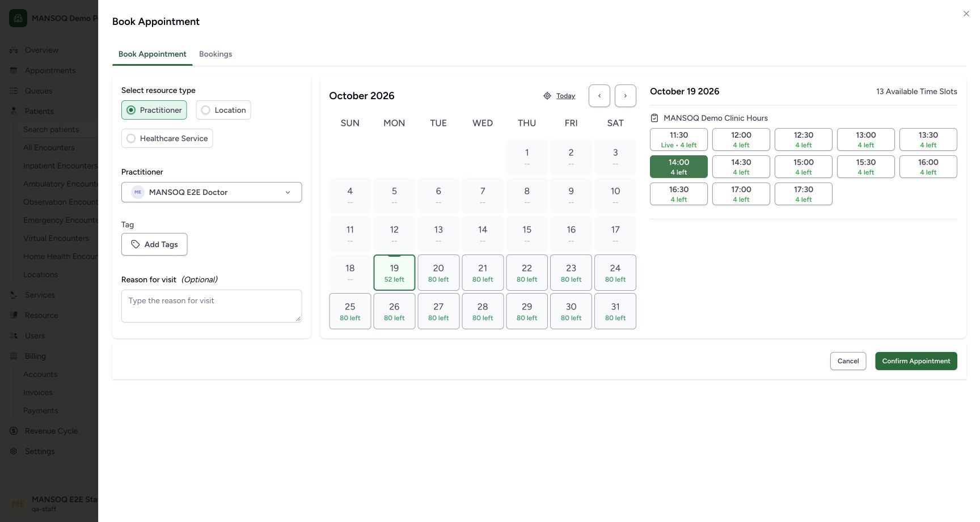Image resolution: width=980 pixels, height=522 pixels.
Task: Go to next month with right chevron
Action: point(626,96)
